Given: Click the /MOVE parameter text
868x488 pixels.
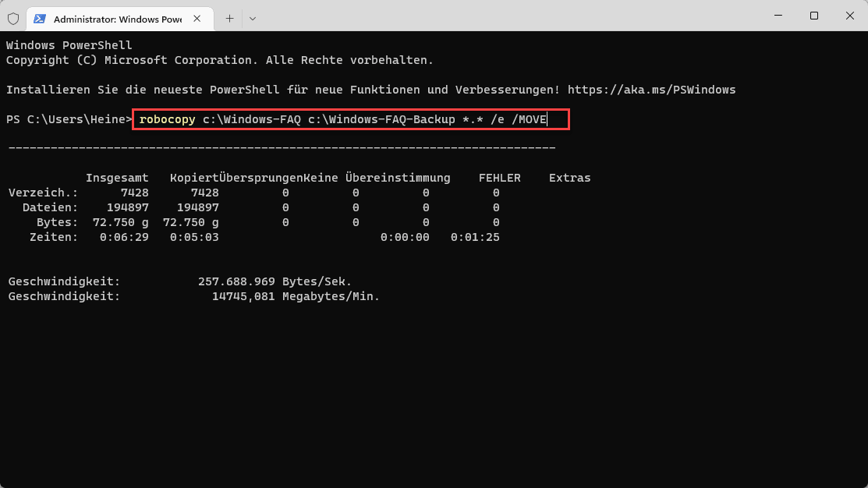Looking at the screenshot, I should (x=529, y=119).
